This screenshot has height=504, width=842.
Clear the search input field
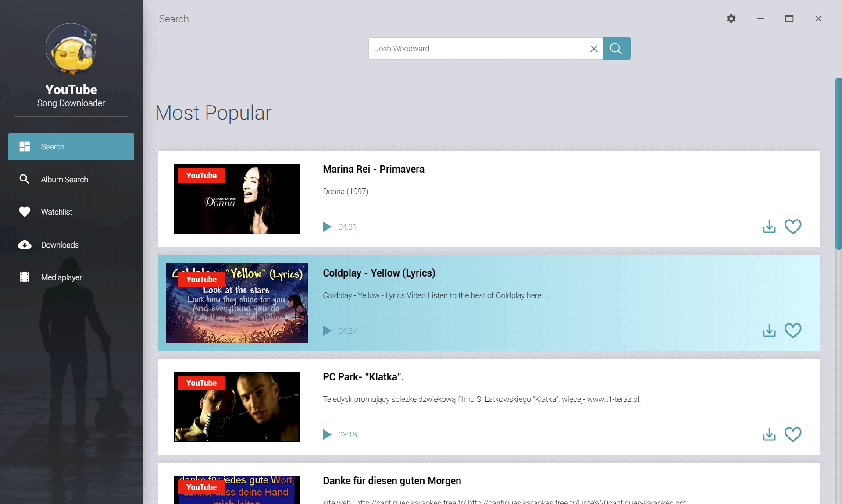593,48
